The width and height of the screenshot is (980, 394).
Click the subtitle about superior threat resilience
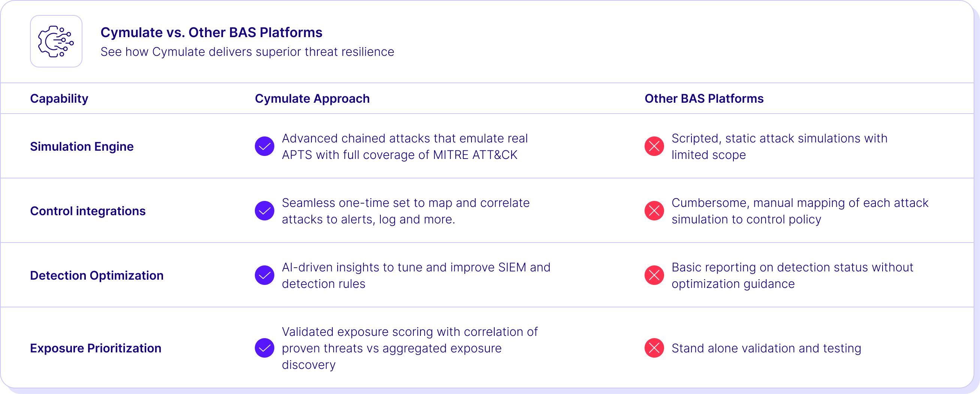pos(247,52)
